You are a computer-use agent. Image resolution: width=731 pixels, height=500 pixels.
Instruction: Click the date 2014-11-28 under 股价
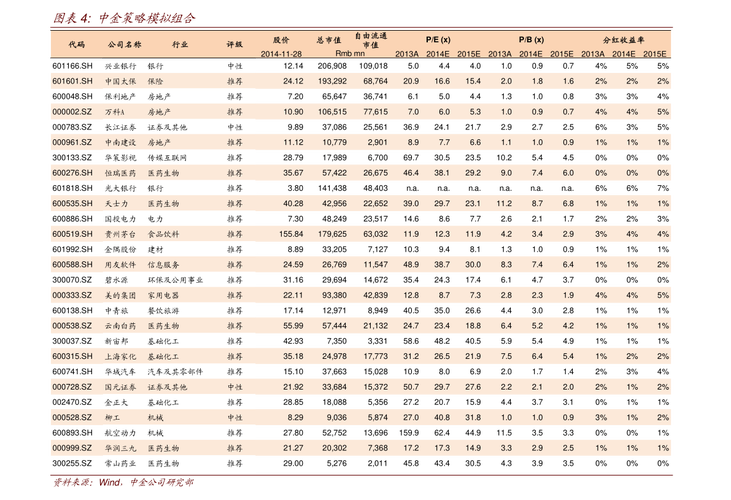(281, 54)
